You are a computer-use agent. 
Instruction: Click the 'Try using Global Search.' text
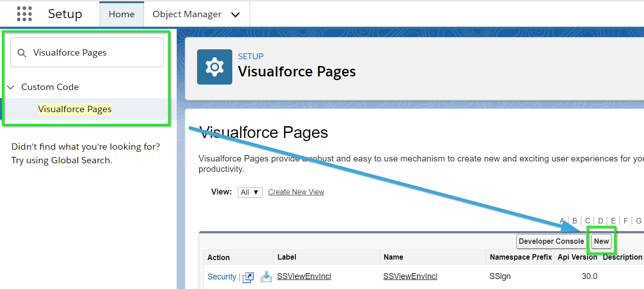click(62, 160)
